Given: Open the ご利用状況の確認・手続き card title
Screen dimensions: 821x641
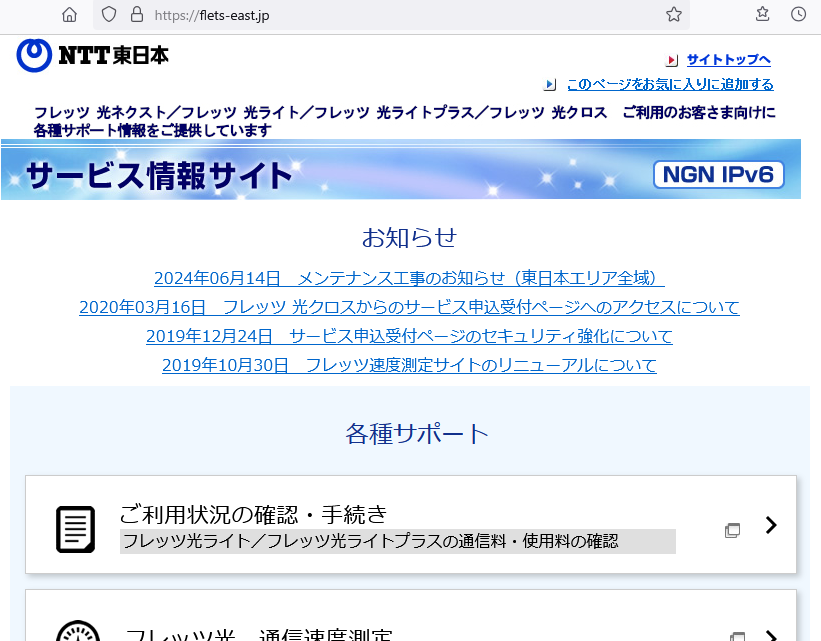Looking at the screenshot, I should pos(253,514).
